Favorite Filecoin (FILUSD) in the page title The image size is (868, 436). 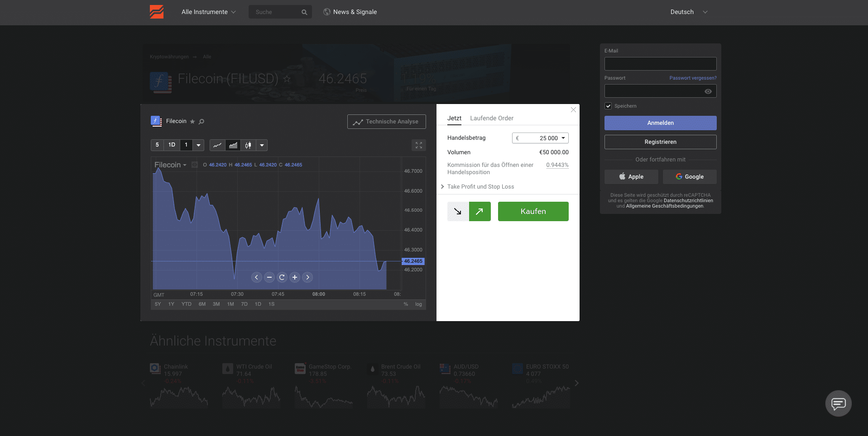287,79
